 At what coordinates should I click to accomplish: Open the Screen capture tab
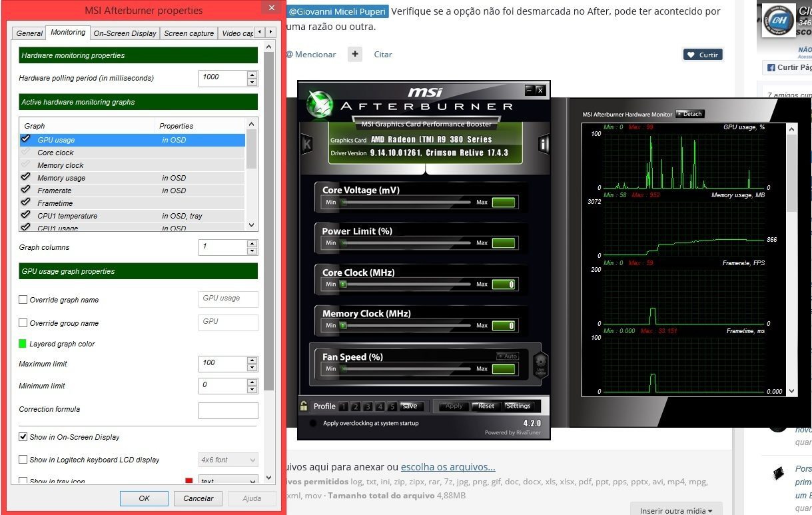tap(189, 33)
